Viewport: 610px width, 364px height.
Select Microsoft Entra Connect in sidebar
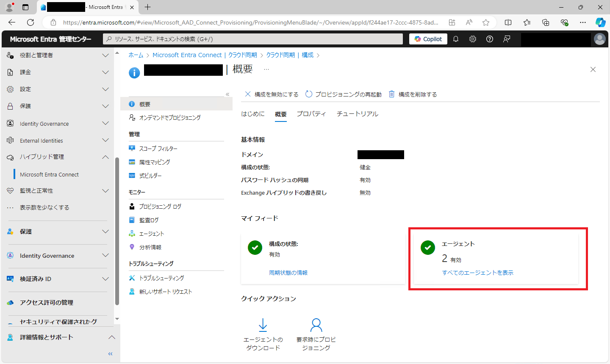49,174
